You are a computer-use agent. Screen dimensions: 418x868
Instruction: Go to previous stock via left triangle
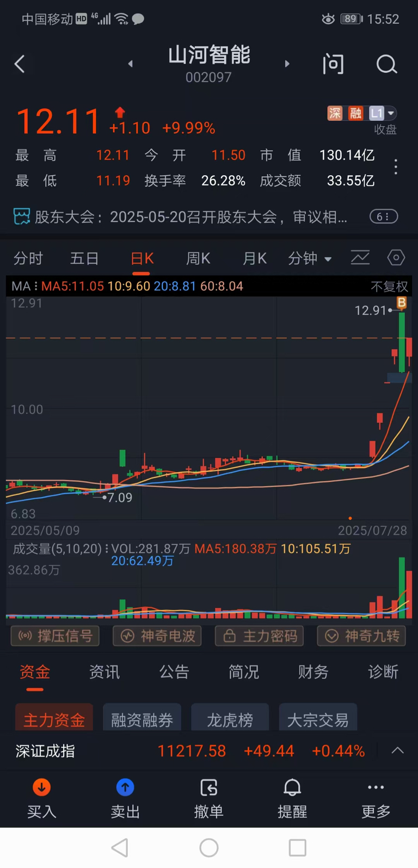130,64
